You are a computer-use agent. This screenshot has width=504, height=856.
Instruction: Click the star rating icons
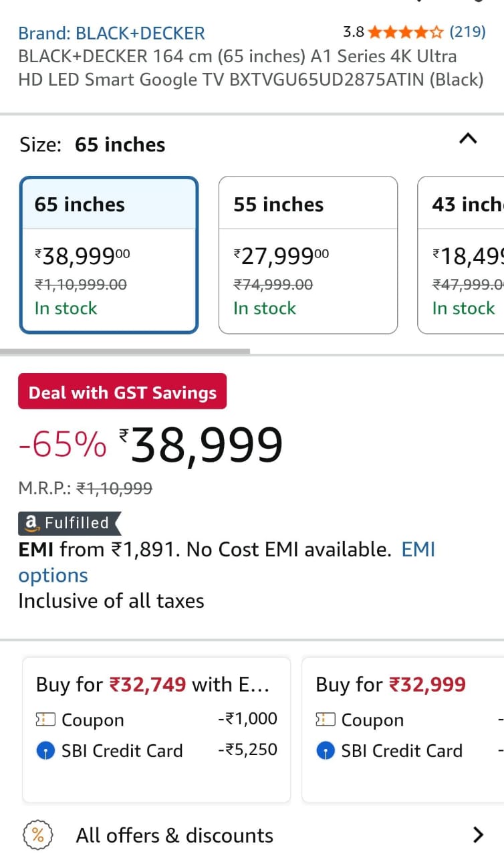click(x=405, y=32)
